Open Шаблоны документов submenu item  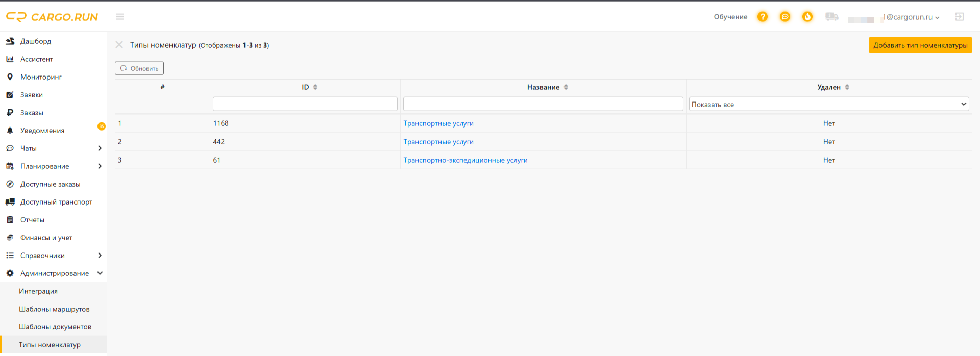click(55, 327)
